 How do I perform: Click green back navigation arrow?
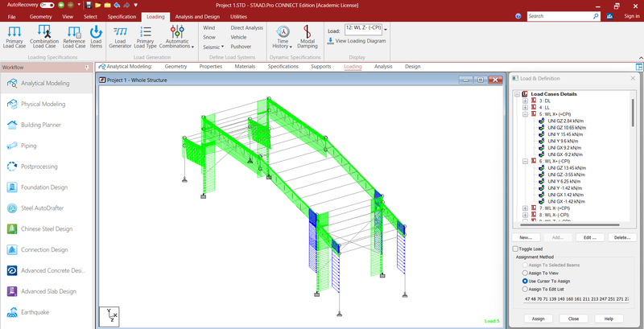pos(61,6)
